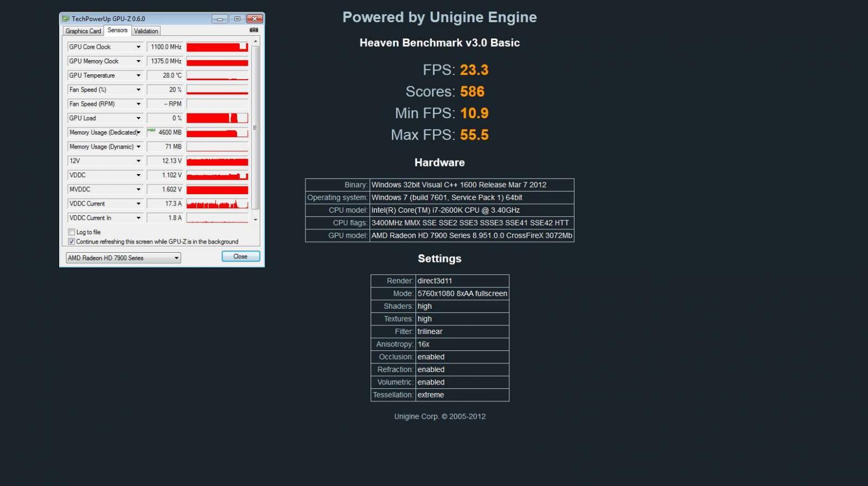Click the Memory Usage (Dedicated) graph
Viewport: 868px width, 486px height.
[x=217, y=132]
